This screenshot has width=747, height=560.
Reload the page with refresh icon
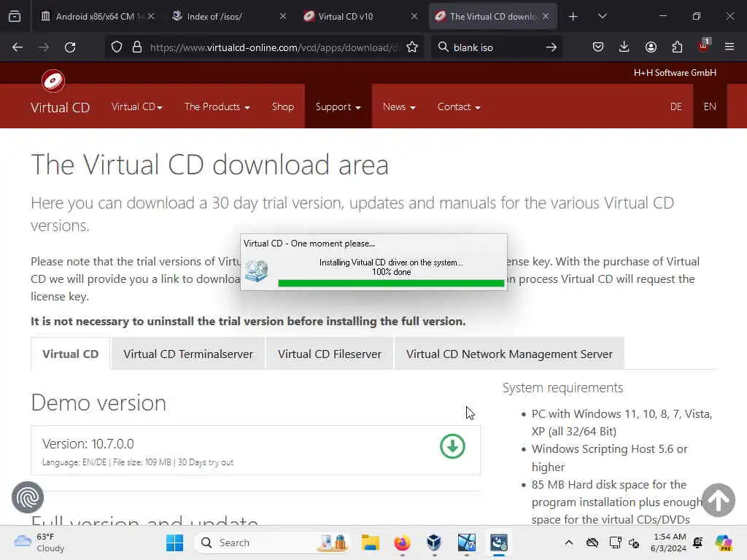tap(70, 47)
